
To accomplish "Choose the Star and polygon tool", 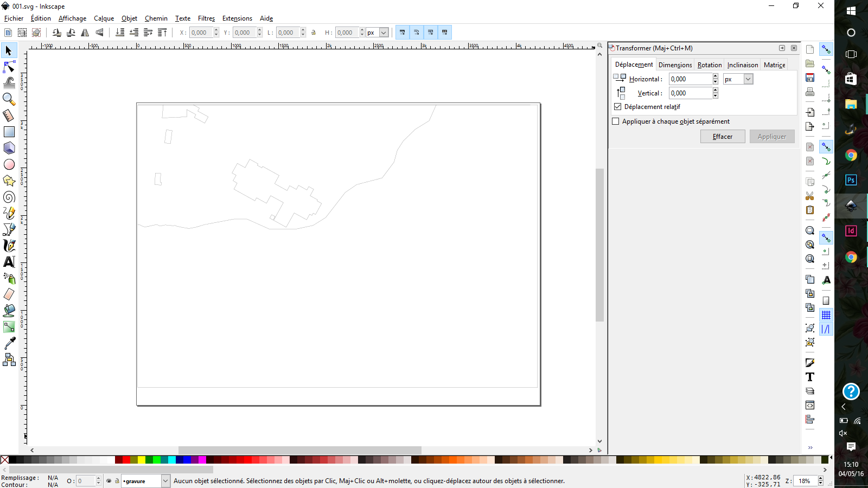I will point(9,181).
